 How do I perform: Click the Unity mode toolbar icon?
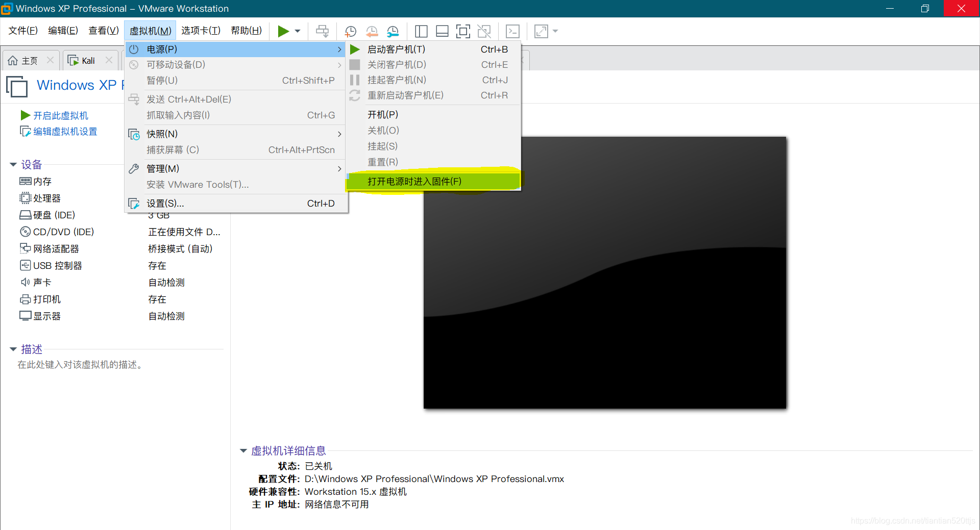point(484,31)
